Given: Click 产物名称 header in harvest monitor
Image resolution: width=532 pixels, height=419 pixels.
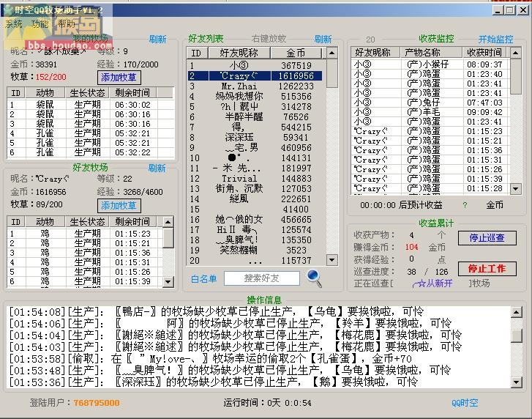Looking at the screenshot, I should click(431, 53).
